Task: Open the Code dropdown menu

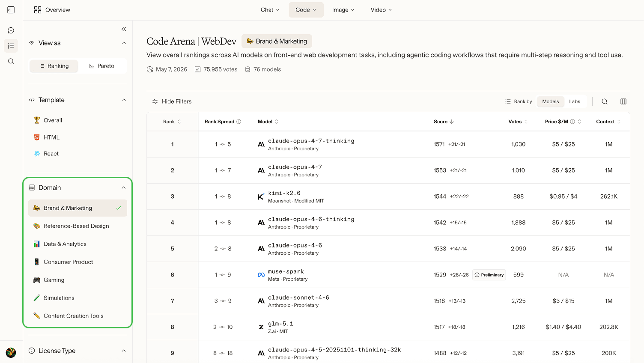Action: (x=306, y=10)
